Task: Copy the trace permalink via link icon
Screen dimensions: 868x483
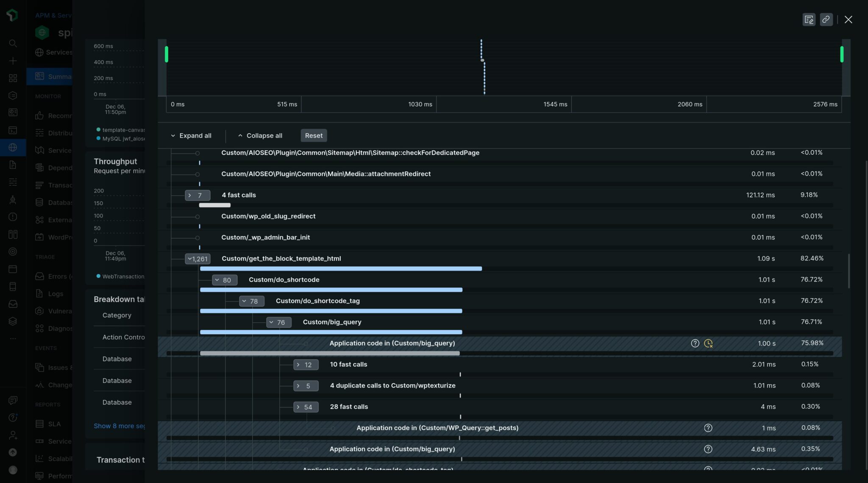Action: coord(826,19)
